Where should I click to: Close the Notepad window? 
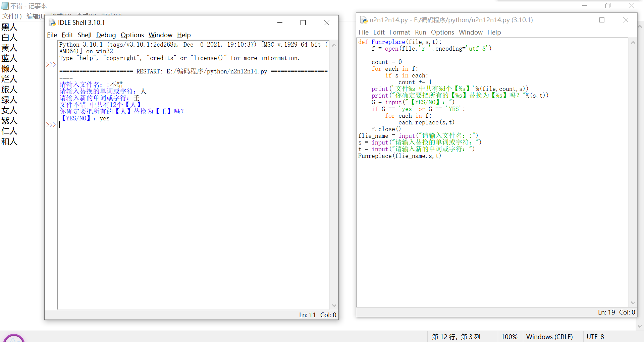632,6
